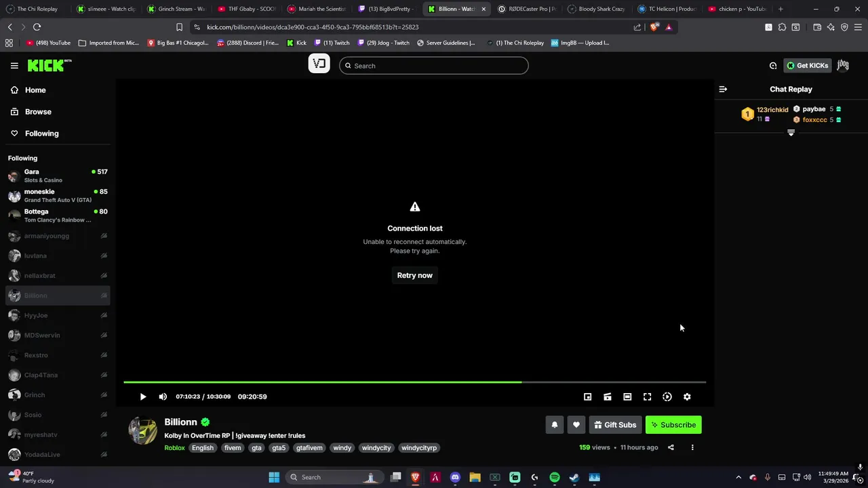Open the Brave wallet icon
The image size is (868, 488).
pos(817,27)
